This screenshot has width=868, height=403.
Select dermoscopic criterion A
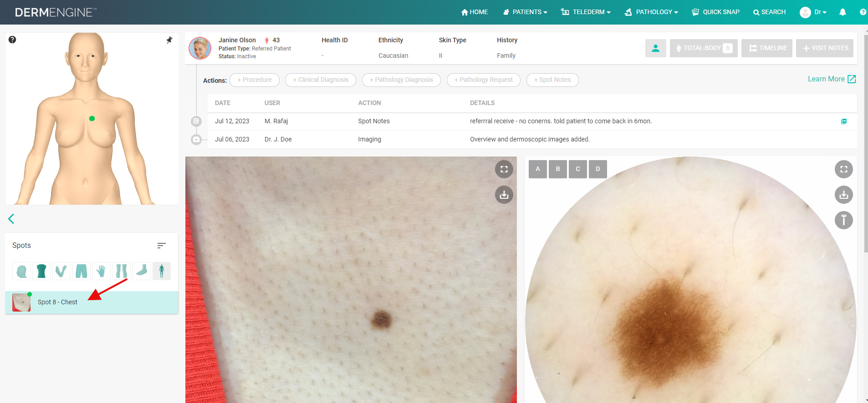[x=538, y=169]
